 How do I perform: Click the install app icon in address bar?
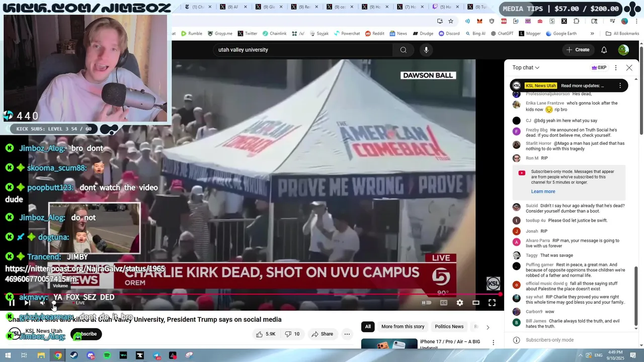tap(440, 21)
